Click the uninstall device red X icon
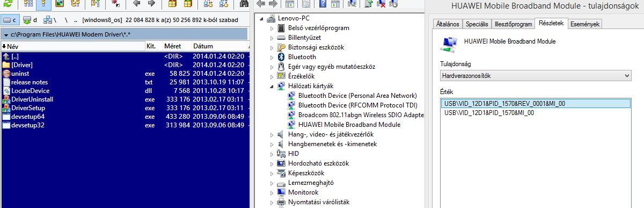The height and width of the screenshot is (208, 644). 382,4
